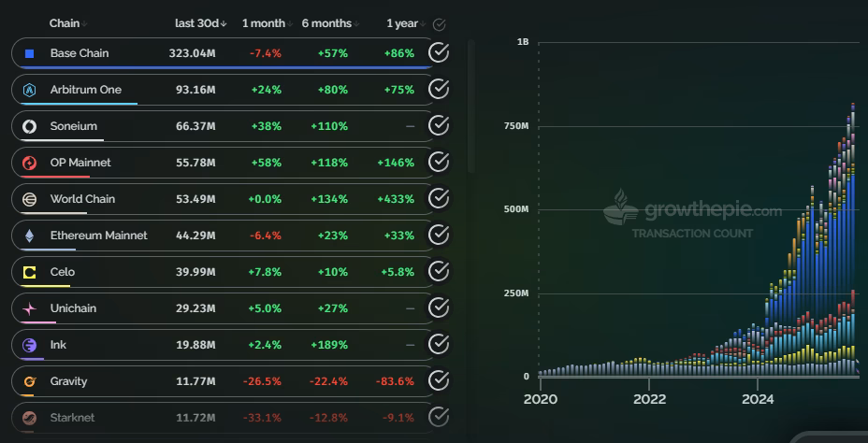Screen dimensions: 868x443
Task: Open the Base Chain row
Action: [x=222, y=53]
